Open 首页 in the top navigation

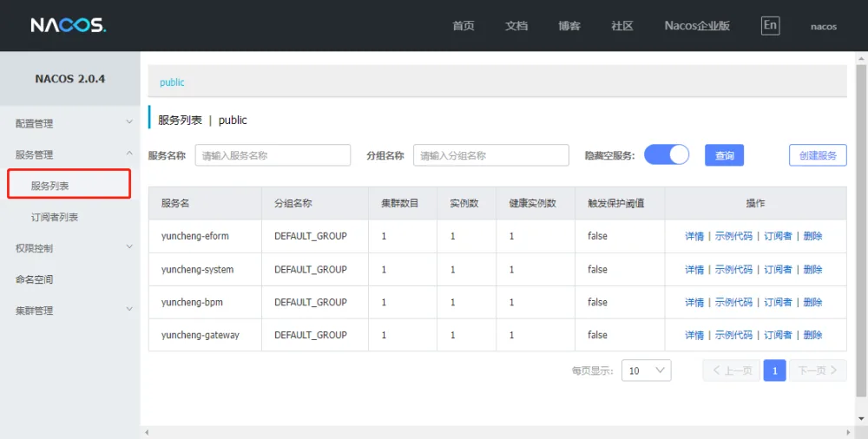point(464,26)
